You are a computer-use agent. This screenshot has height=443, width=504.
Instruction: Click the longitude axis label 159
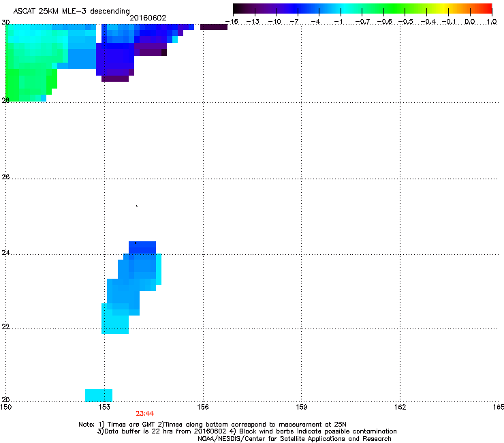pos(301,407)
